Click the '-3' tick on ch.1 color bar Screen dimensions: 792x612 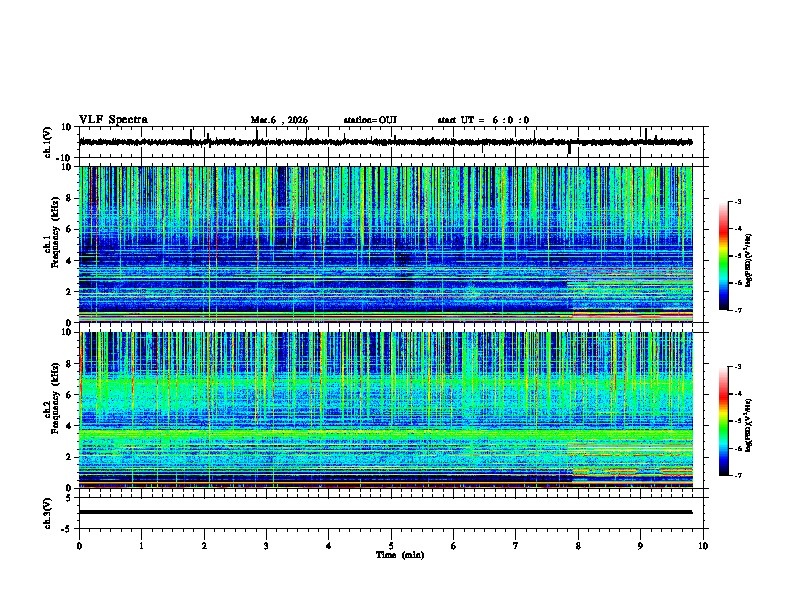click(738, 201)
